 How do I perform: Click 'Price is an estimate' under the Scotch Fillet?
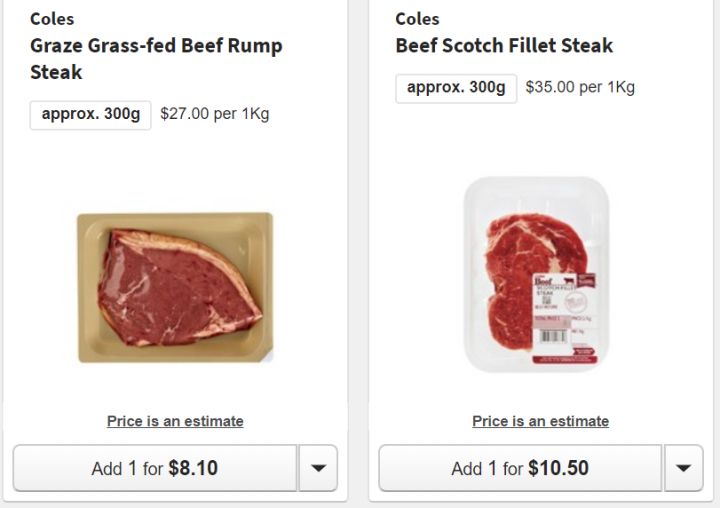point(540,421)
